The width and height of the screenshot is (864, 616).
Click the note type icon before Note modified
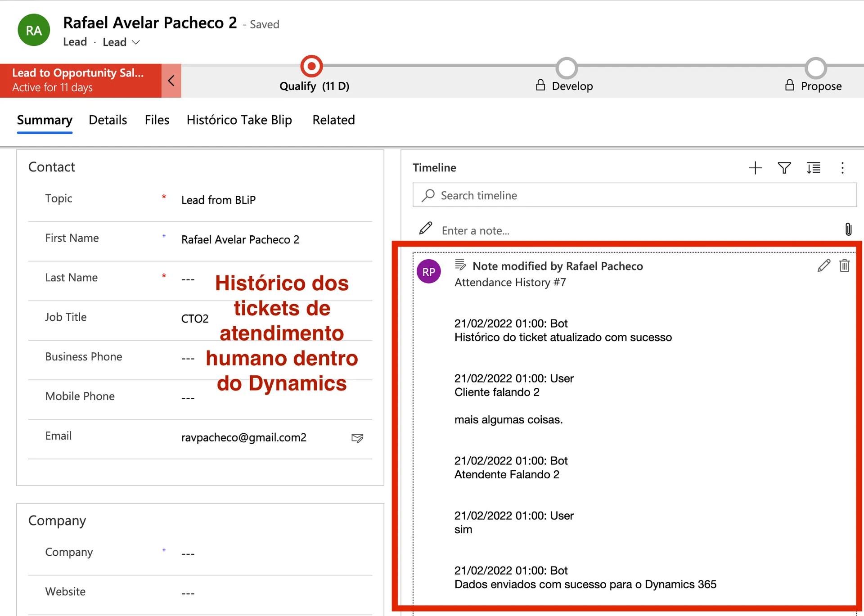tap(460, 265)
